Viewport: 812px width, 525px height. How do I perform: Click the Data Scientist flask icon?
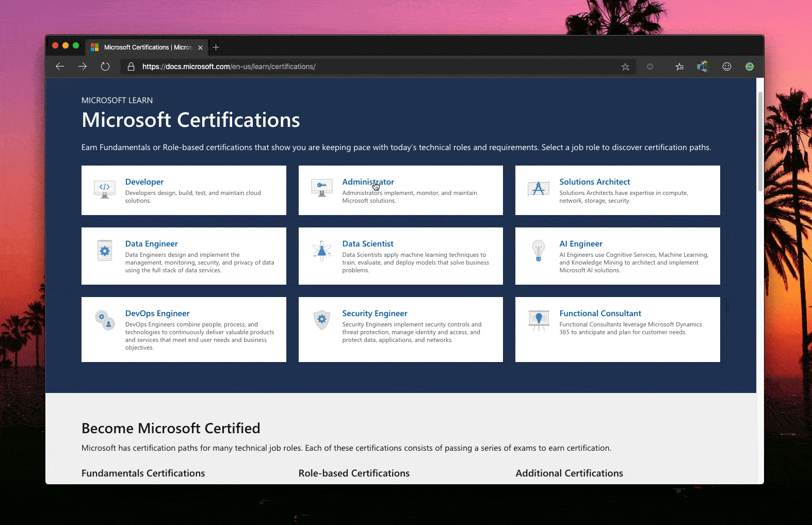pos(322,251)
